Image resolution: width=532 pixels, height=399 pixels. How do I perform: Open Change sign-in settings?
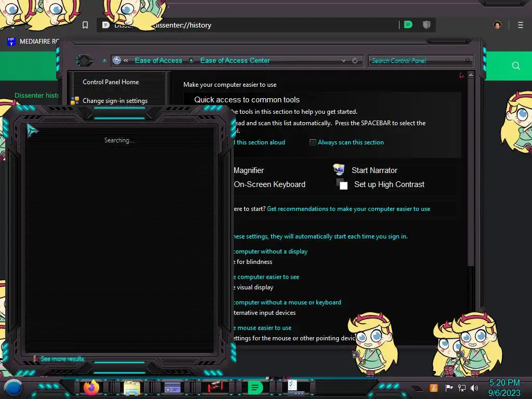coord(115,101)
